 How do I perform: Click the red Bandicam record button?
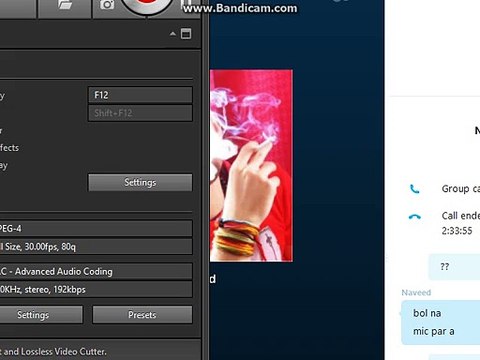[x=147, y=3]
